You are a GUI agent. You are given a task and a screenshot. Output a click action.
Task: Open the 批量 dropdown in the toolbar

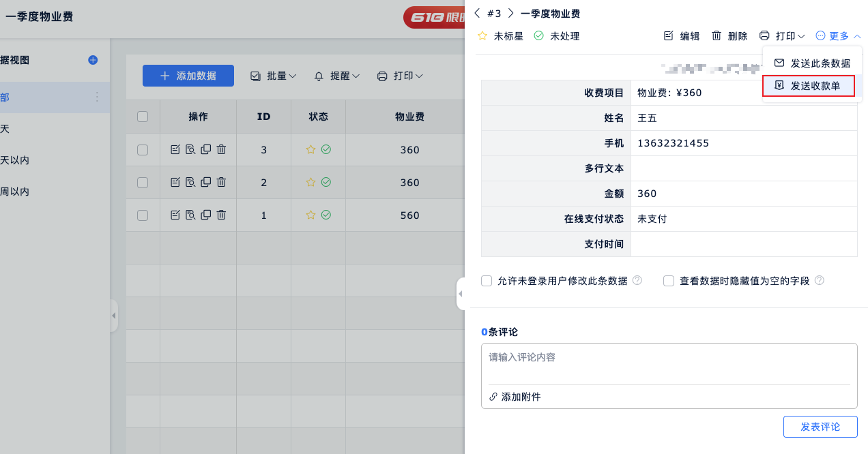pyautogui.click(x=274, y=76)
